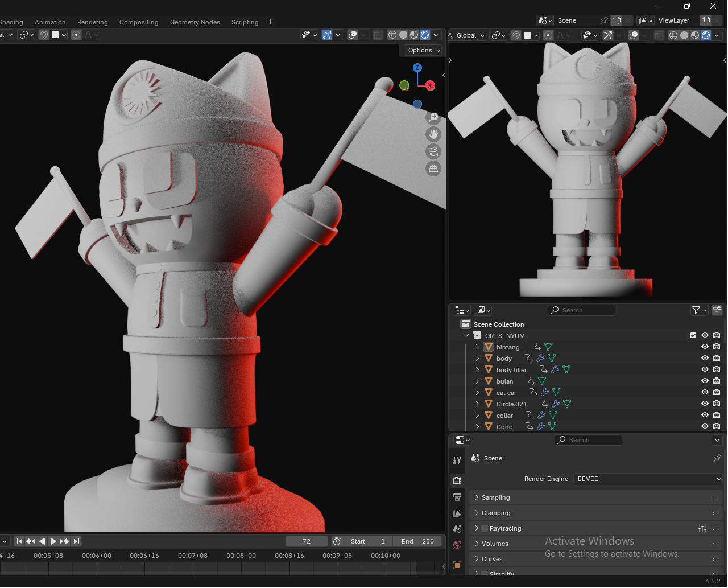Toggle render visibility camera icon for collar
Image resolution: width=728 pixels, height=588 pixels.
(x=716, y=415)
